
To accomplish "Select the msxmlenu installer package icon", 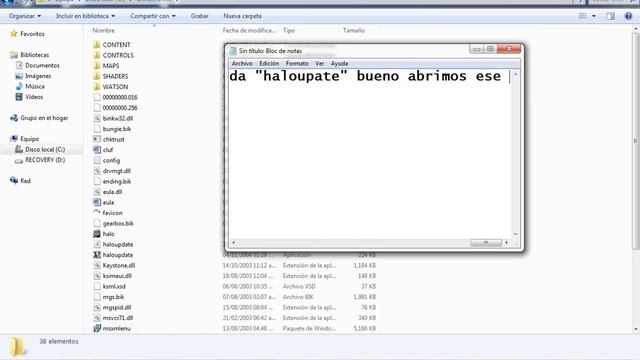I will 97,328.
